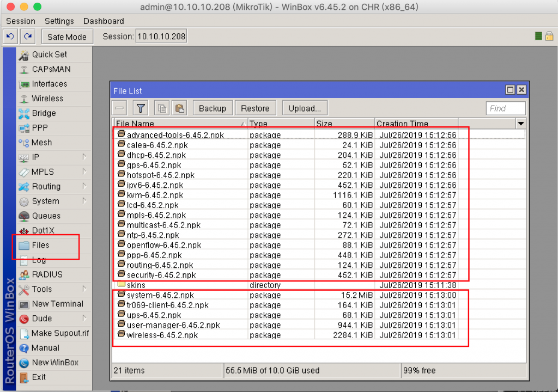Screen dimensions: 558x392
Task: Open New WinBox from sidebar
Action: 54,363
